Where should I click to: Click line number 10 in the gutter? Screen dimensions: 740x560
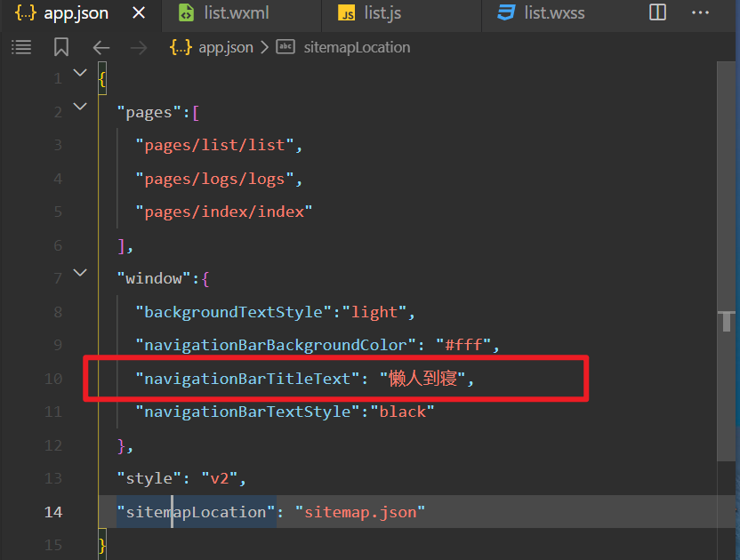53,379
